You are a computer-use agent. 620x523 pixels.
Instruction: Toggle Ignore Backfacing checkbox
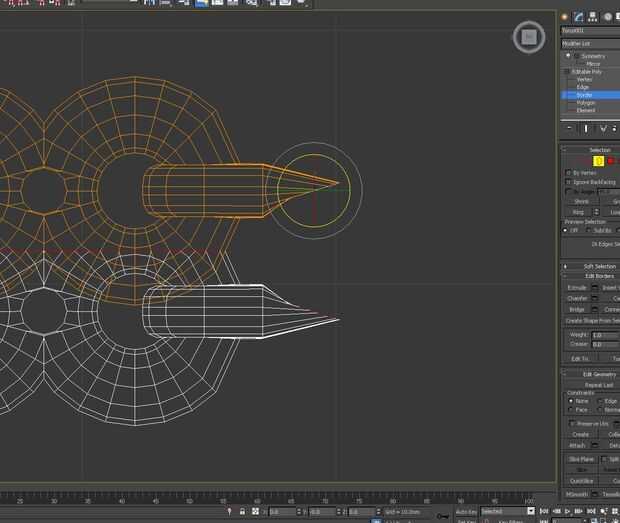pyautogui.click(x=569, y=182)
